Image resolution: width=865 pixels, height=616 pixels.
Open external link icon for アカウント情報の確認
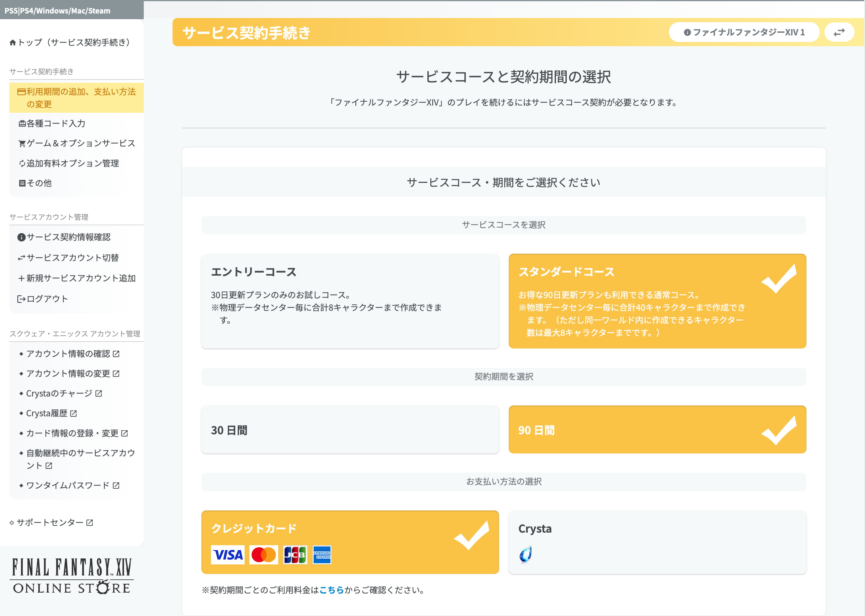(116, 354)
